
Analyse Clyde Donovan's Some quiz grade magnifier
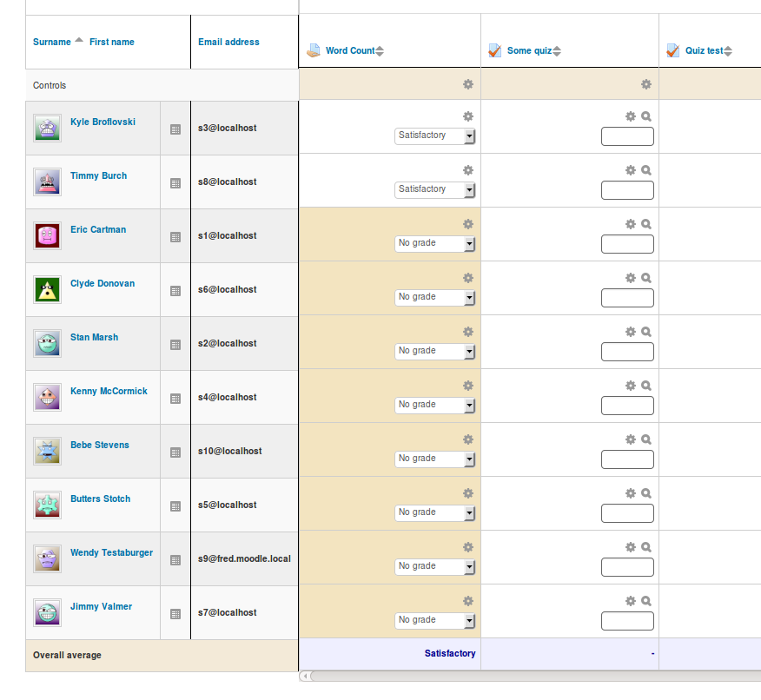coord(646,278)
